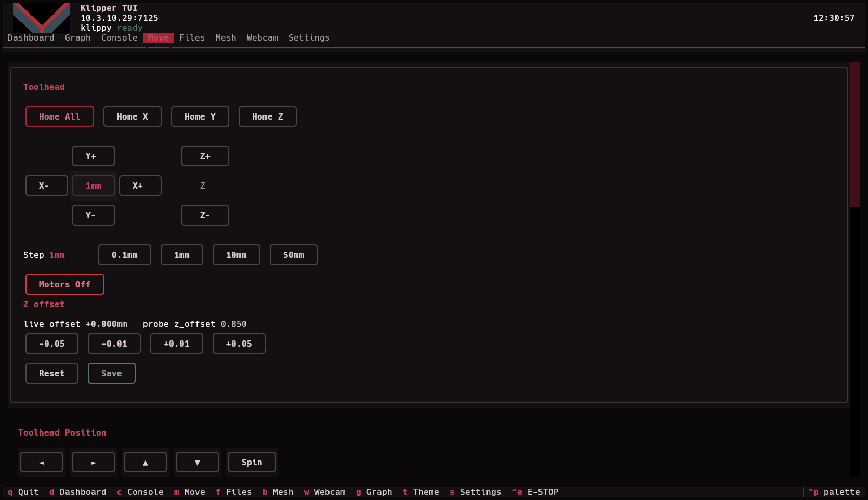
Task: Select the 50mm step size
Action: click(294, 255)
